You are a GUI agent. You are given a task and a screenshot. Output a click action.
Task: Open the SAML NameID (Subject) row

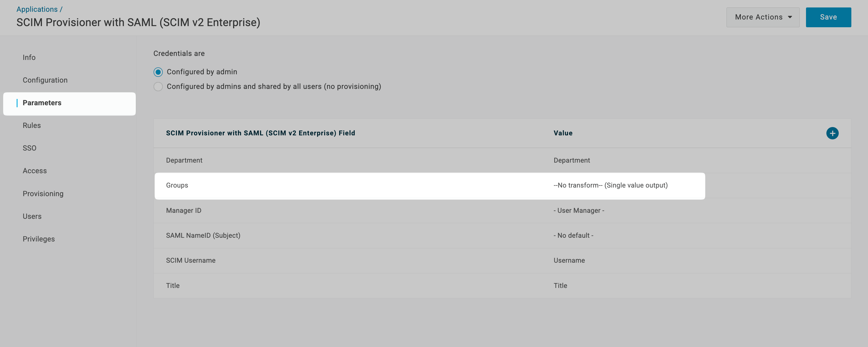coord(203,236)
